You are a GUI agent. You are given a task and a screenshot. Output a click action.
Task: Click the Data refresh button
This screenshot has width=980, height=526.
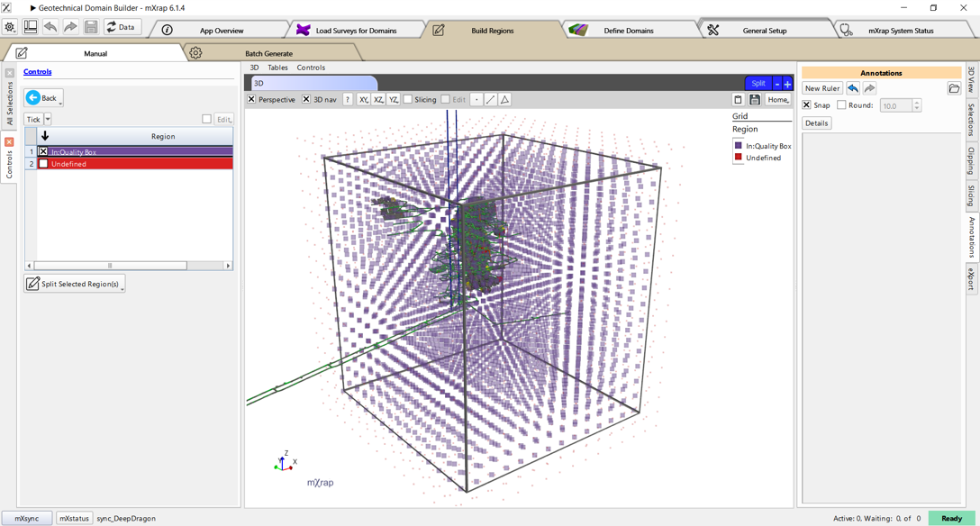click(122, 27)
